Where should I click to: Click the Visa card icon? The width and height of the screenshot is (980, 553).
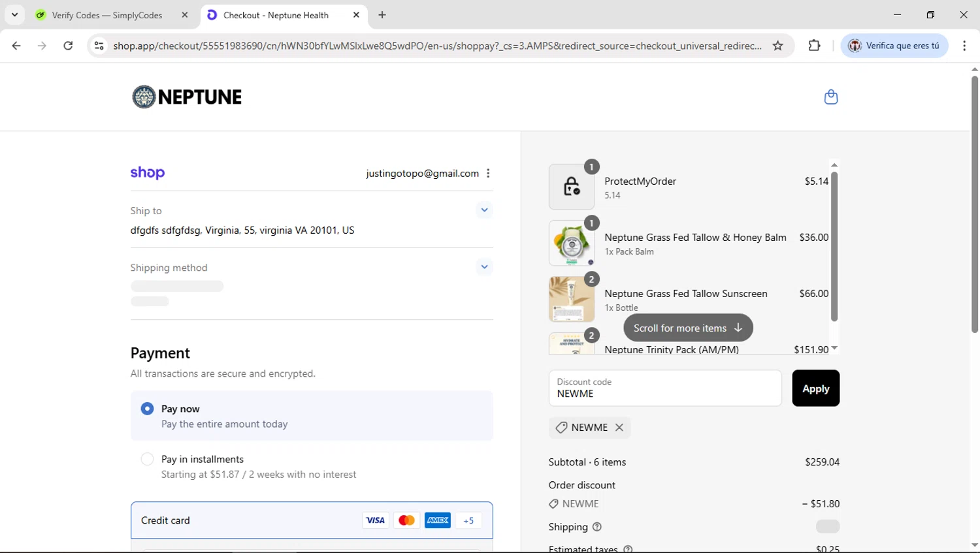(375, 520)
